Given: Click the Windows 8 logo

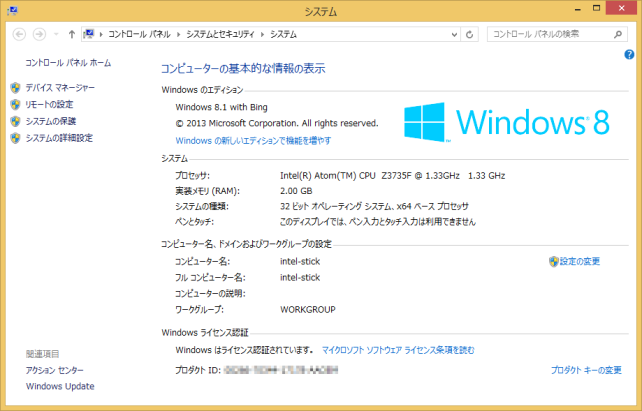Looking at the screenshot, I should [507, 122].
